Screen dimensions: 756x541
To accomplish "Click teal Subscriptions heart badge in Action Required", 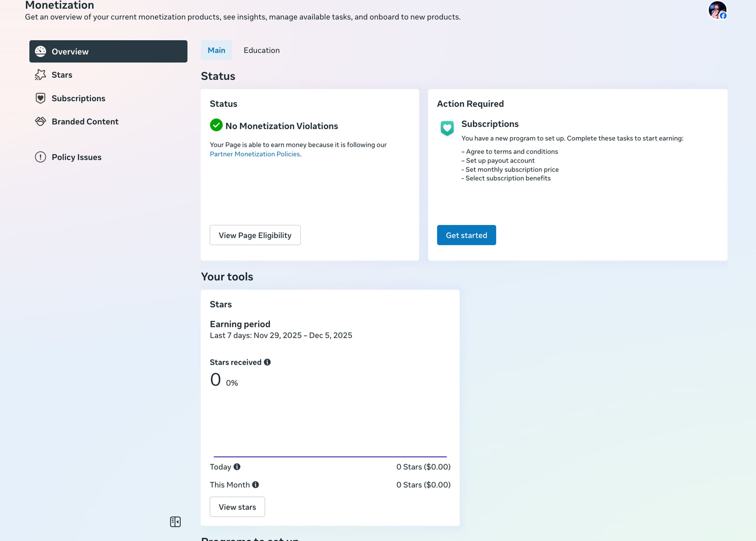I will pyautogui.click(x=447, y=128).
